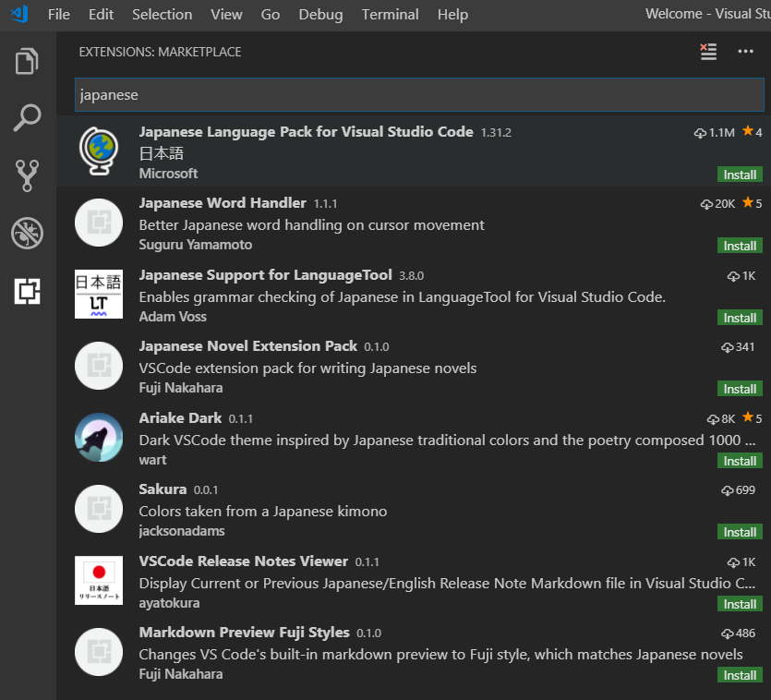Select 'Japanese Novel Extension Pack' title

pos(247,345)
